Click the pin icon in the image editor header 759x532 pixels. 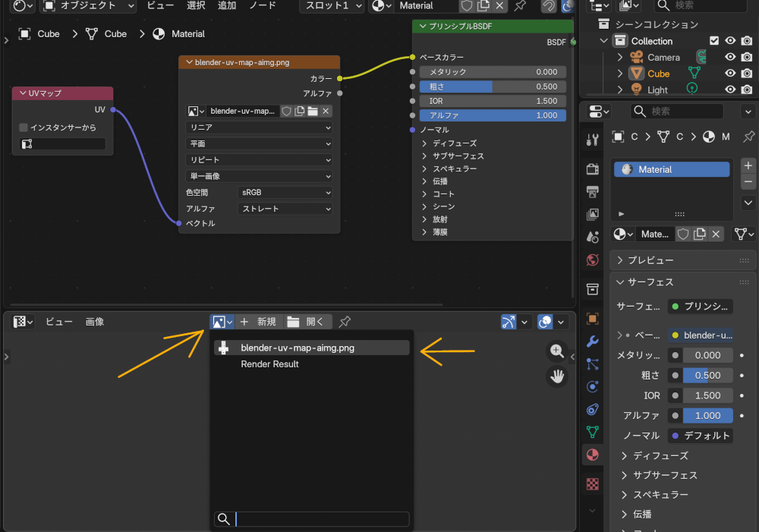(x=344, y=321)
